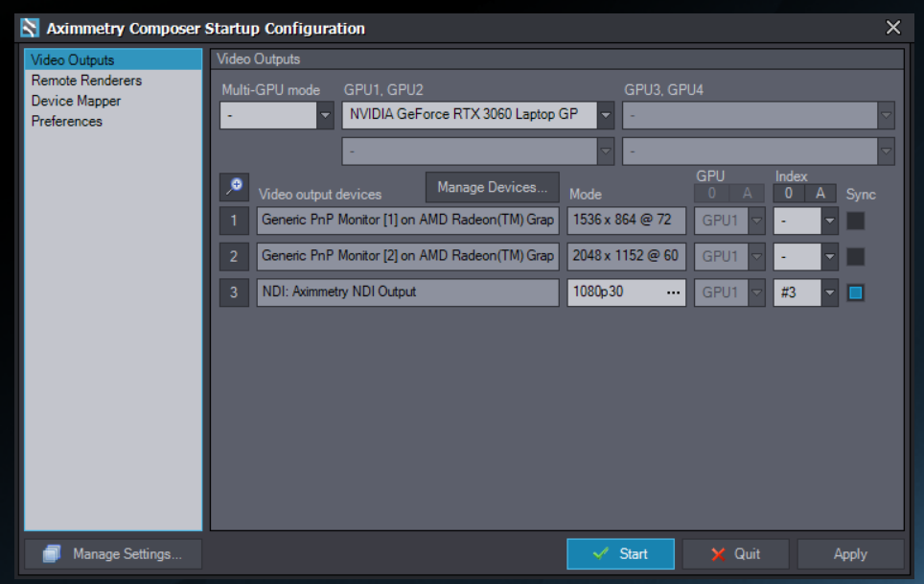The width and height of the screenshot is (924, 584).
Task: Click the 2048 x 1152 @ 60 mode field
Action: pyautogui.click(x=627, y=257)
